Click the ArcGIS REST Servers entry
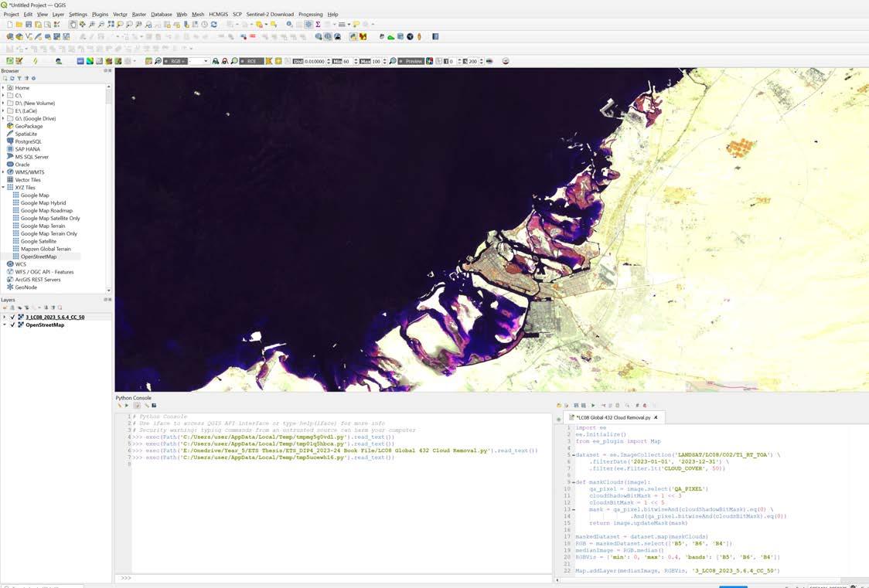The height and width of the screenshot is (588, 869). 38,280
